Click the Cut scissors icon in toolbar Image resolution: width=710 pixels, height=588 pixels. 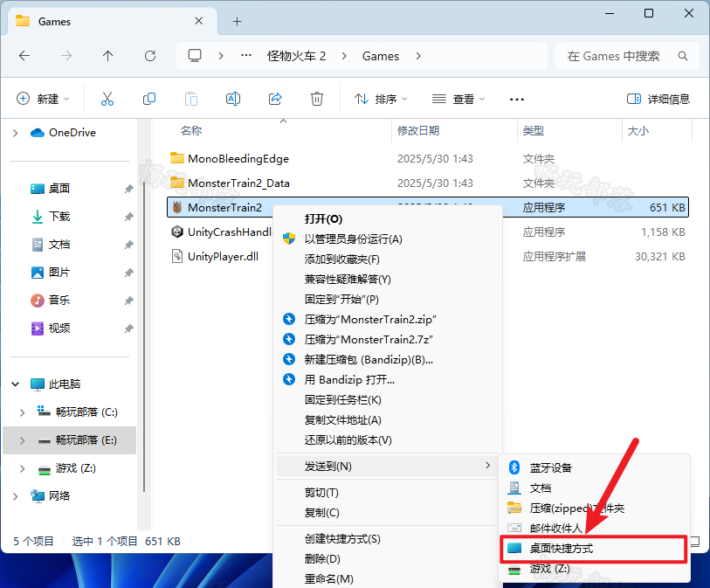click(107, 99)
